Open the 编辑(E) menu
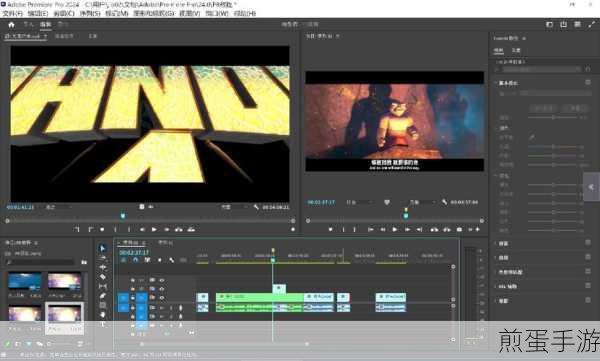Viewport: 600px width, 361px height. (38, 13)
